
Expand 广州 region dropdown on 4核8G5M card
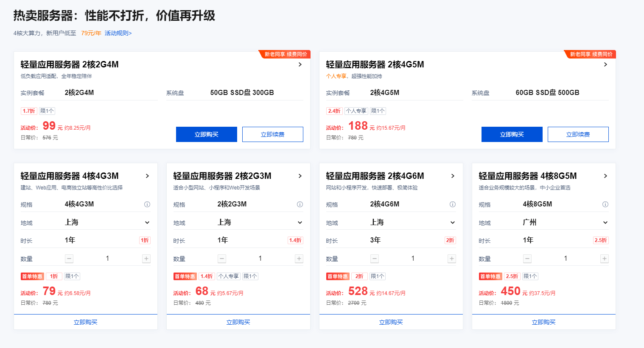605,223
